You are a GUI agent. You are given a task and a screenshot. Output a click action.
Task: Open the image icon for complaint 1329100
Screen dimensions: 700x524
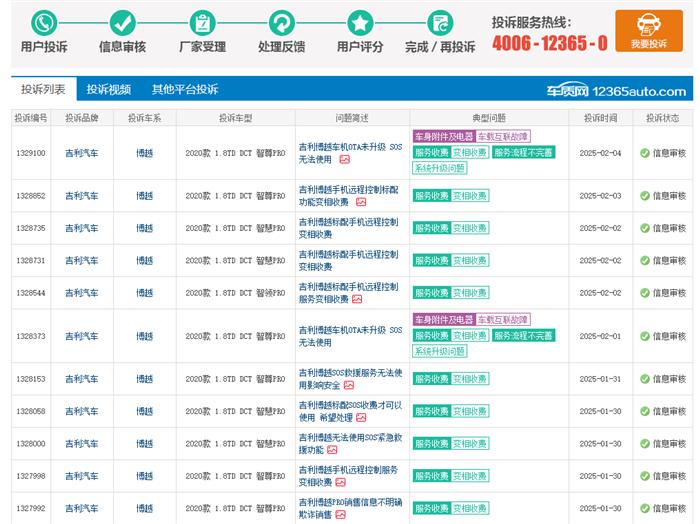[345, 159]
